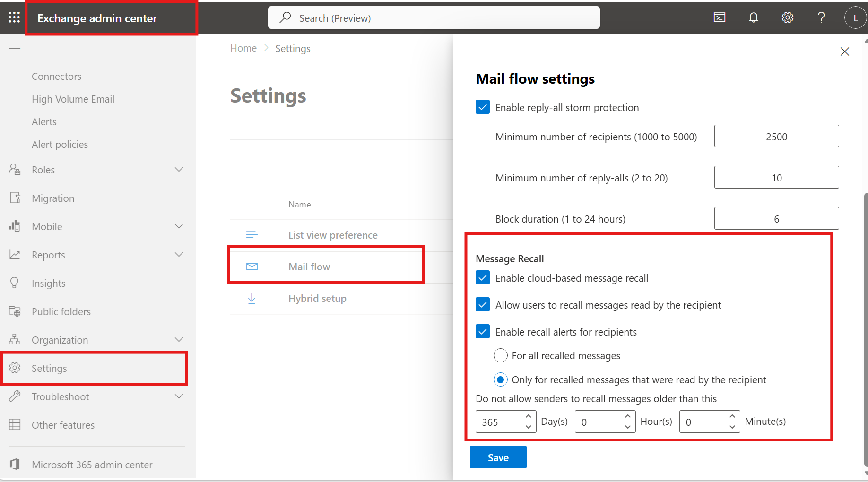Screen dimensions: 868x482
Task: Open the app launcher waffle icon
Action: point(14,17)
